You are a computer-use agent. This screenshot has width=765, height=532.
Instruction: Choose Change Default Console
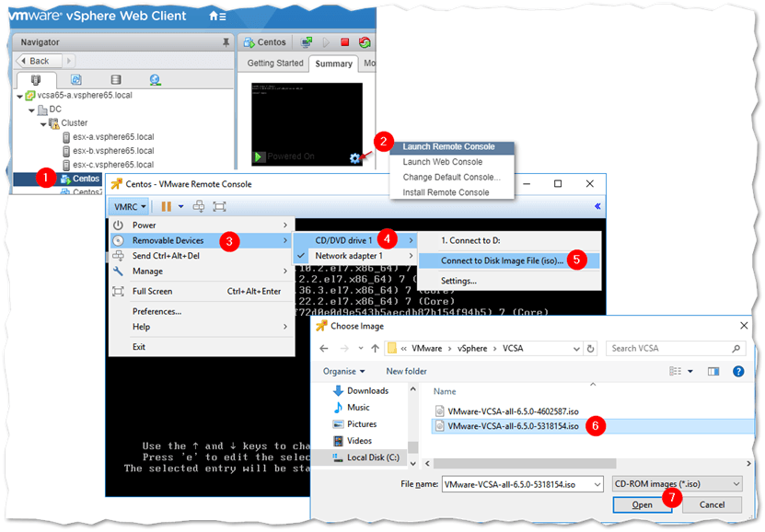(x=452, y=177)
